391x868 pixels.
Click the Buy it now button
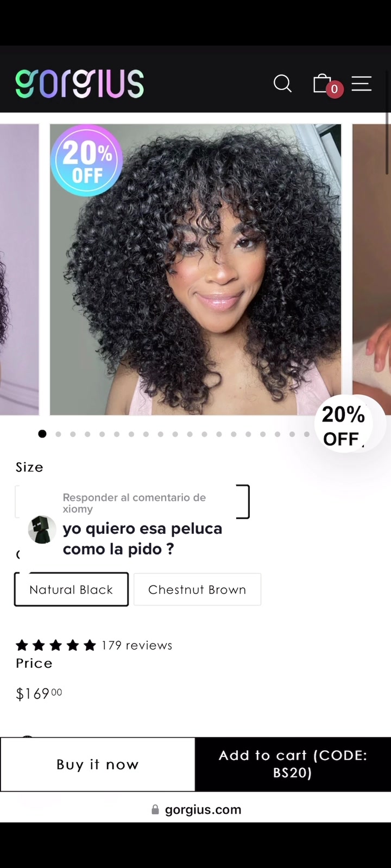click(x=98, y=764)
